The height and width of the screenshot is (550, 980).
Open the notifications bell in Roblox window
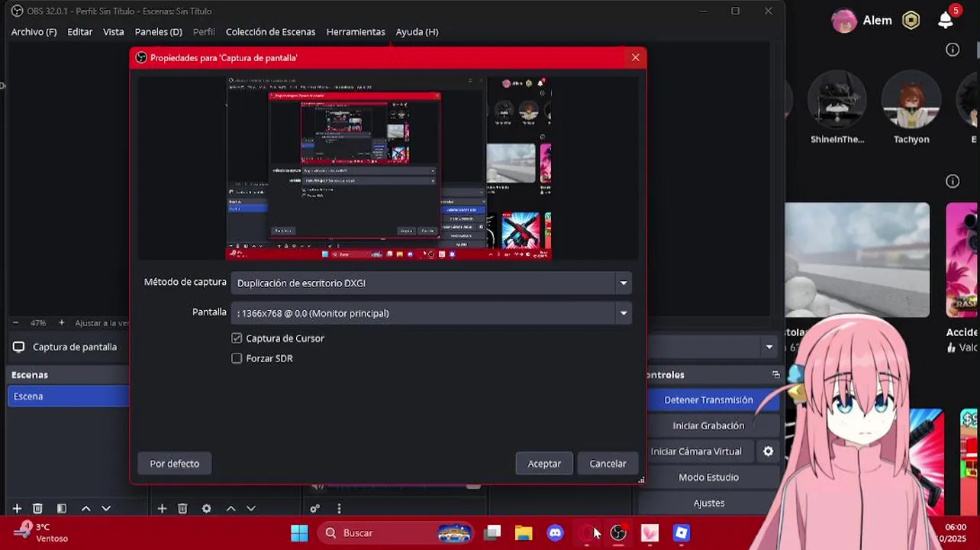point(946,21)
